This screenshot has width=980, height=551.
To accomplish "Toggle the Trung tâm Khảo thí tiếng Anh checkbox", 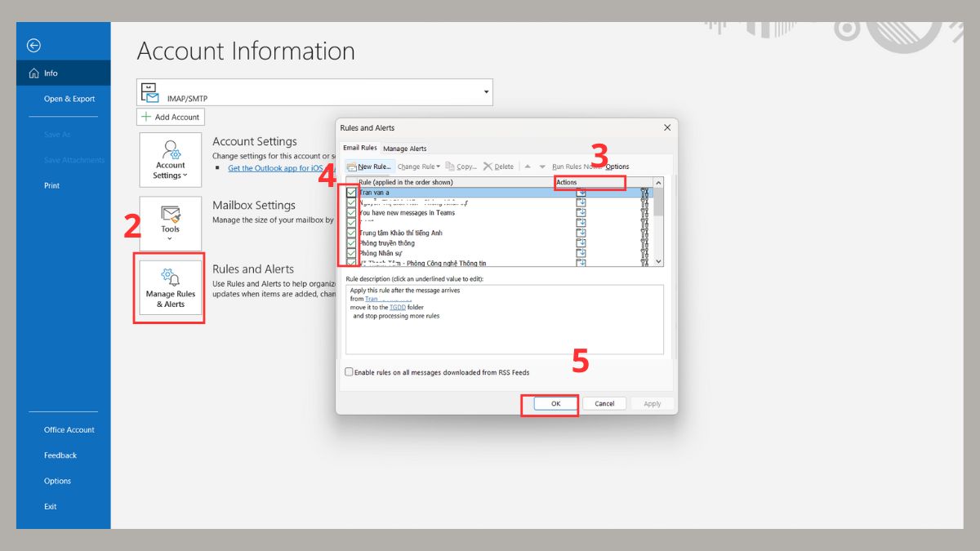I will click(351, 233).
